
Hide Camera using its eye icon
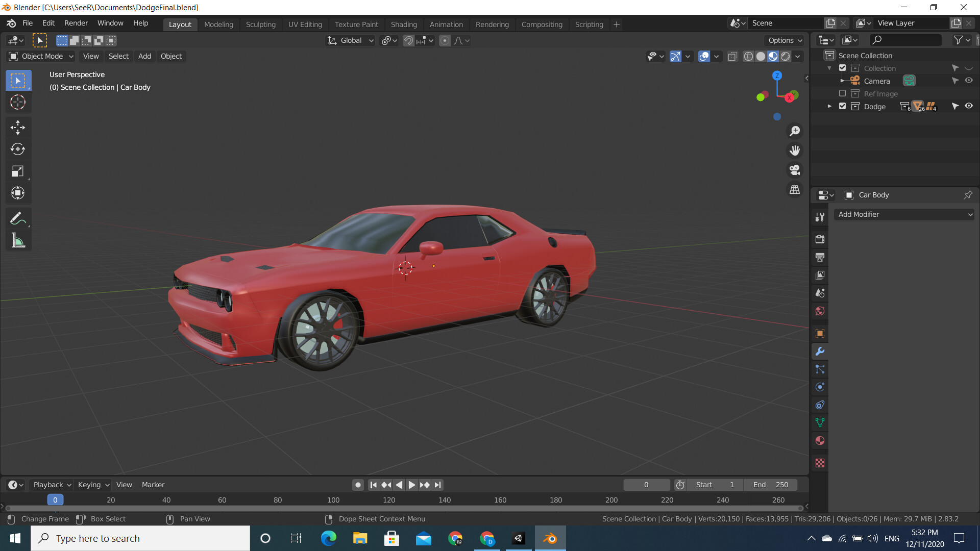point(969,81)
